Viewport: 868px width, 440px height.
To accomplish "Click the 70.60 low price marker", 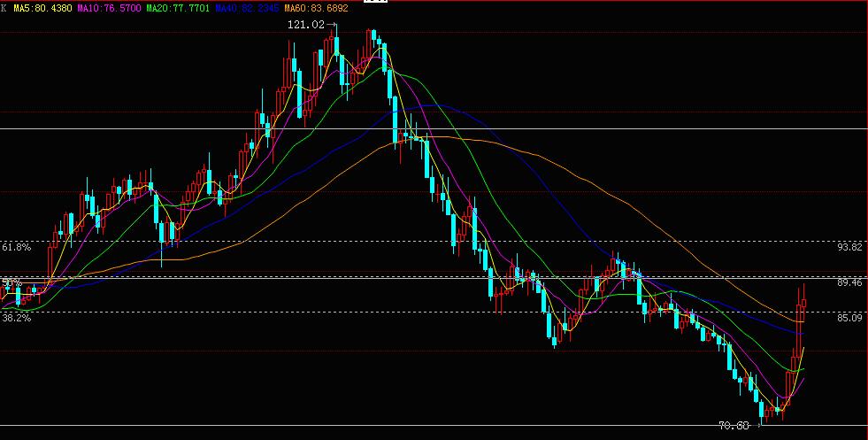I will [734, 426].
